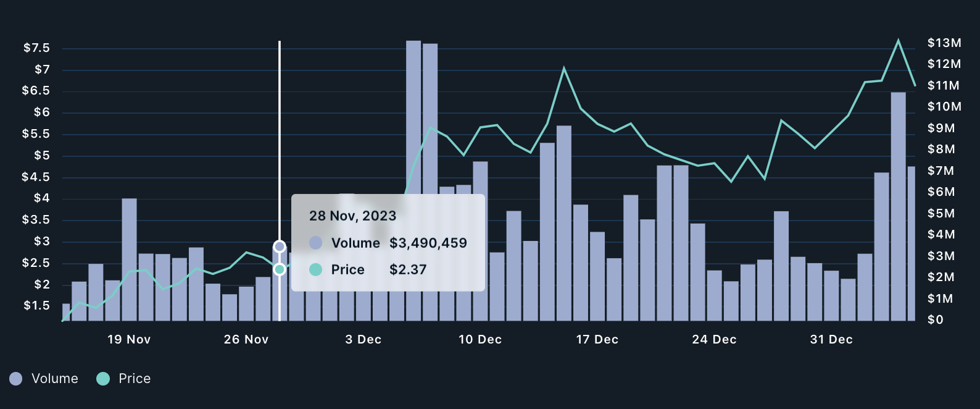The width and height of the screenshot is (980, 409).
Task: Click the 17 Dec x-axis label
Action: point(597,339)
